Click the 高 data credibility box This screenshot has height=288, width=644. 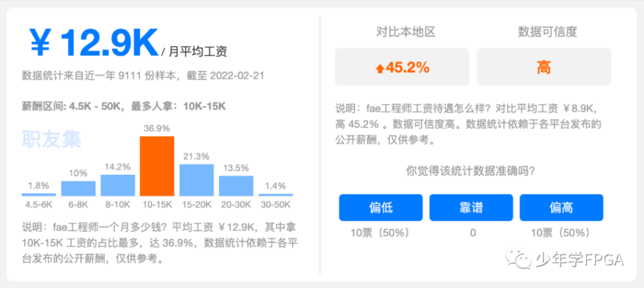543,67
